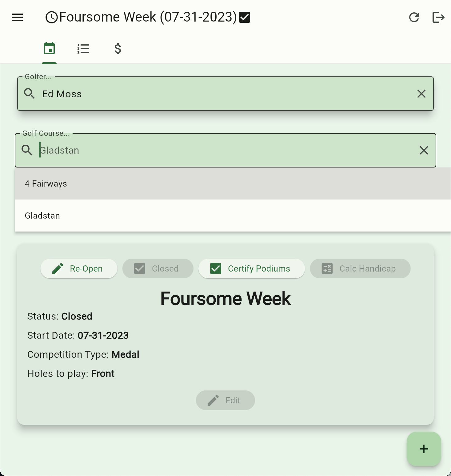
Task: Select 4 Fairways from course dropdown
Action: [46, 184]
